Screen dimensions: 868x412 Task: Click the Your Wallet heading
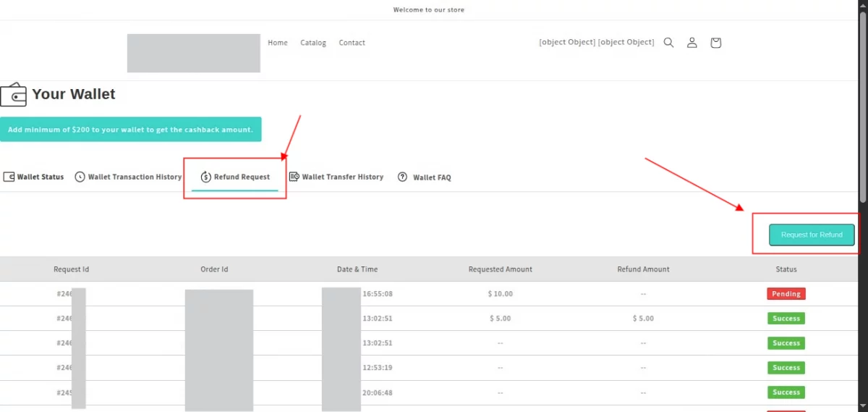pyautogui.click(x=74, y=94)
